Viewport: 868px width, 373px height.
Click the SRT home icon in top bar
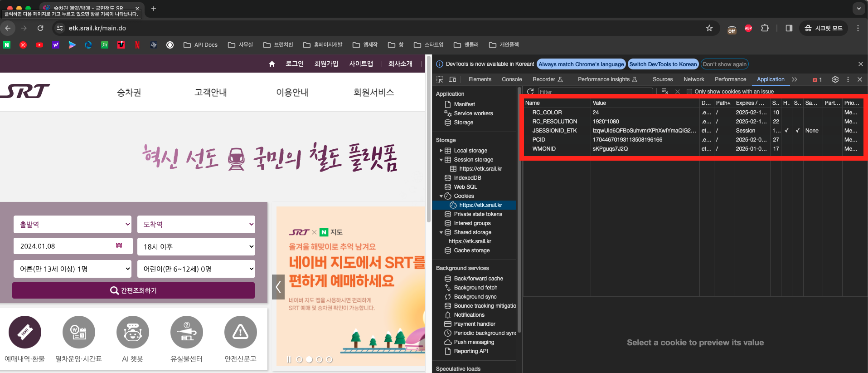272,64
